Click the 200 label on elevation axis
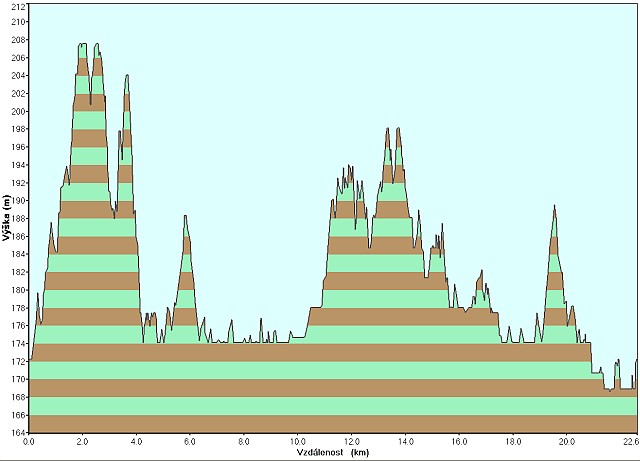 click(x=18, y=111)
